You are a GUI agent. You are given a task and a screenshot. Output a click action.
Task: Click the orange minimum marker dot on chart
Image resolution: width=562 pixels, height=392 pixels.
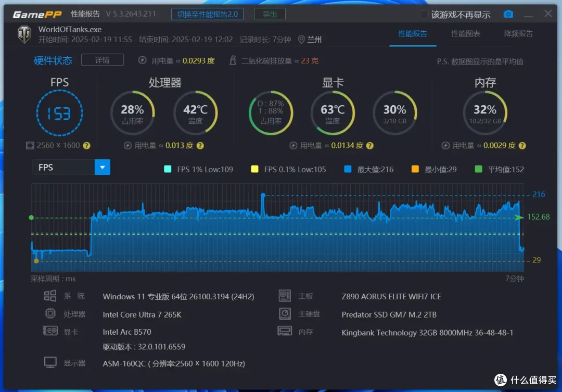[x=36, y=261]
